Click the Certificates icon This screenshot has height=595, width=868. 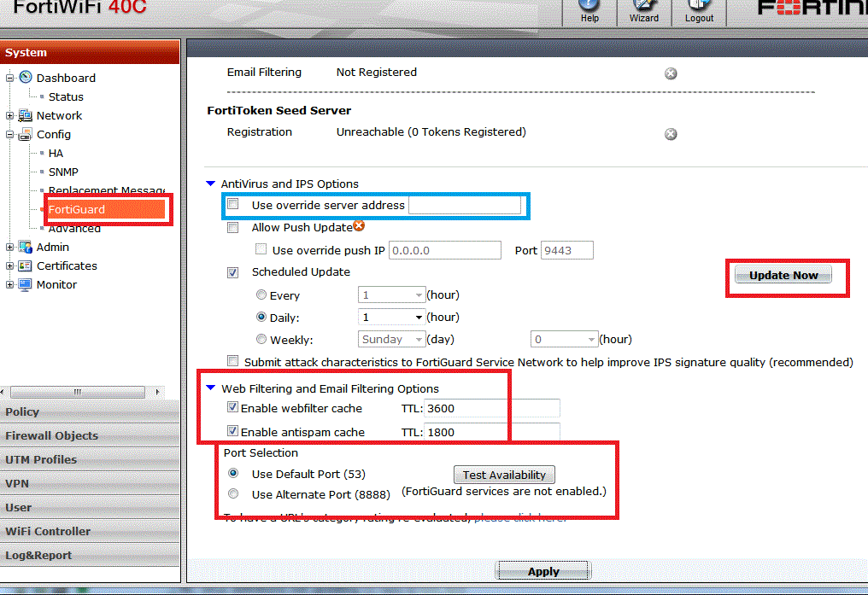click(x=26, y=266)
